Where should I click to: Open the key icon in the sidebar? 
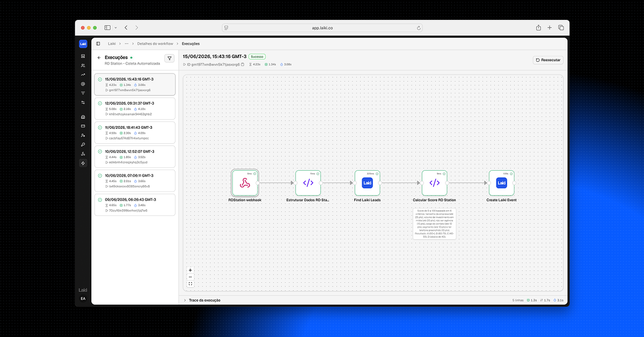click(83, 144)
